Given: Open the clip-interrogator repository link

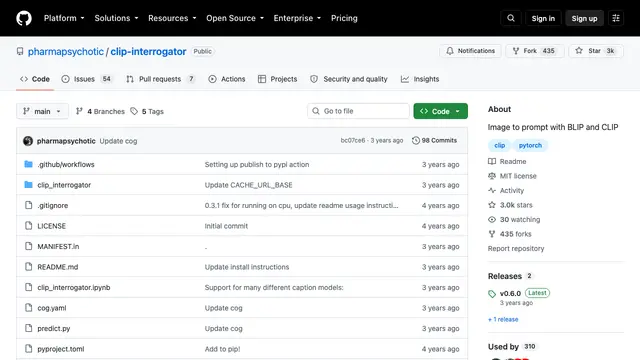Looking at the screenshot, I should click(x=148, y=51).
